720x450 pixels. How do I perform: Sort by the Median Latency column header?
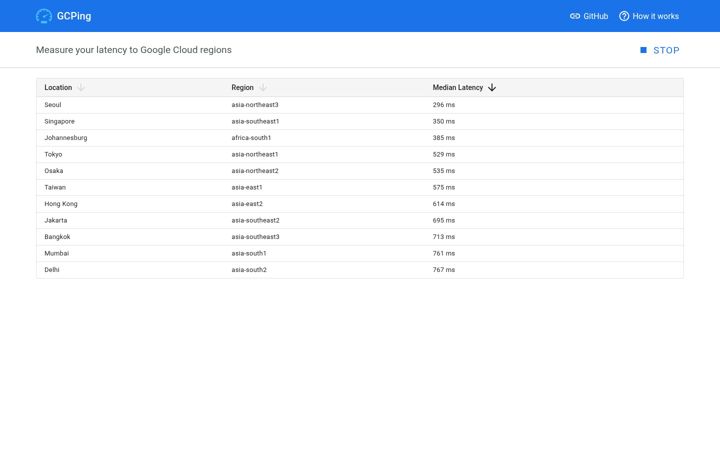tap(458, 87)
